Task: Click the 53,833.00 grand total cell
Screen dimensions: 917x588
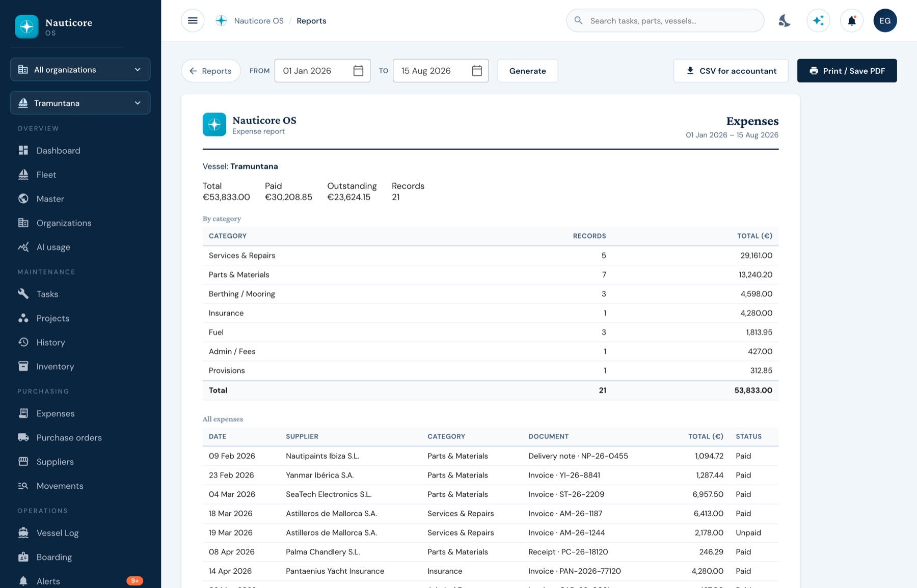Action: (x=753, y=390)
